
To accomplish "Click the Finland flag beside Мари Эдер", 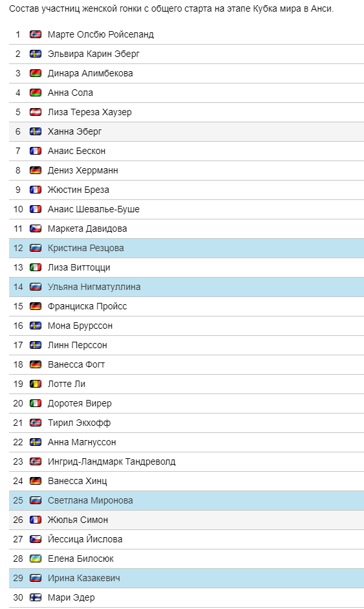I will (36, 597).
